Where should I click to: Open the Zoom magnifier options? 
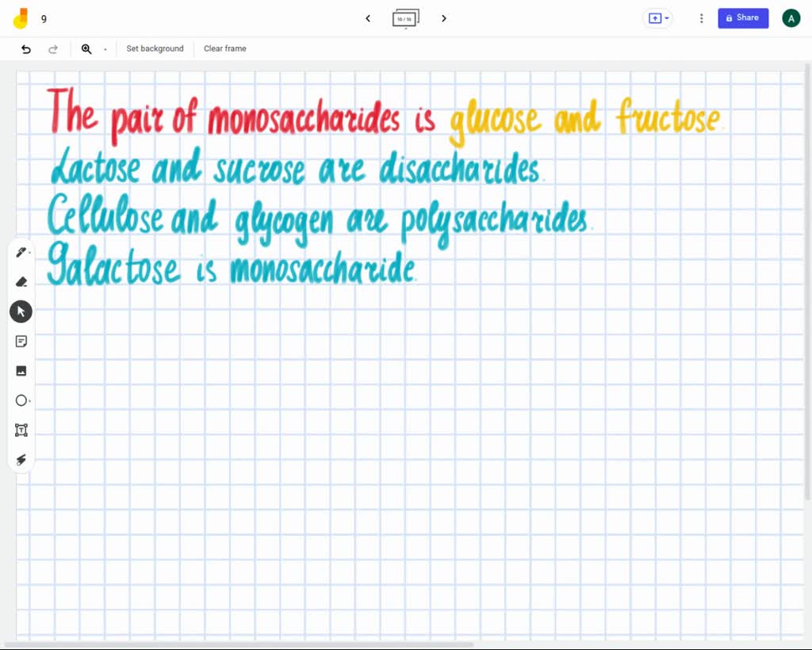click(x=86, y=48)
